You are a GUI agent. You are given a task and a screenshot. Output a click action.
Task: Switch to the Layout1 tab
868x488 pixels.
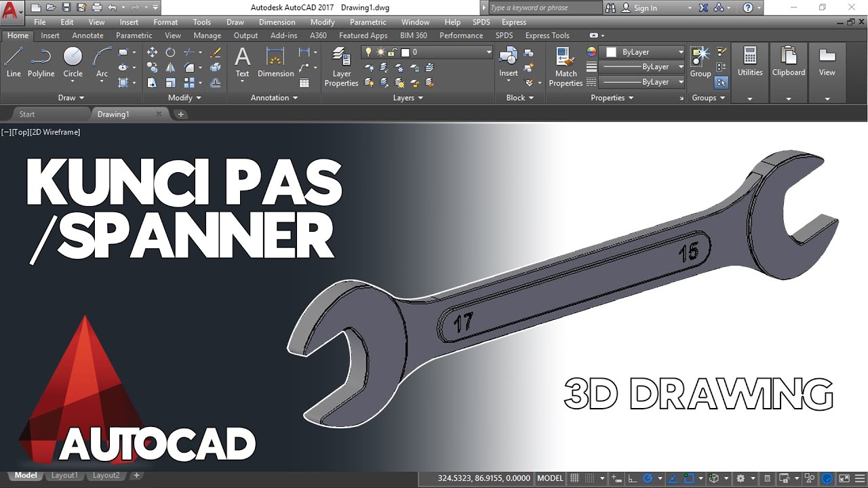[x=64, y=476]
